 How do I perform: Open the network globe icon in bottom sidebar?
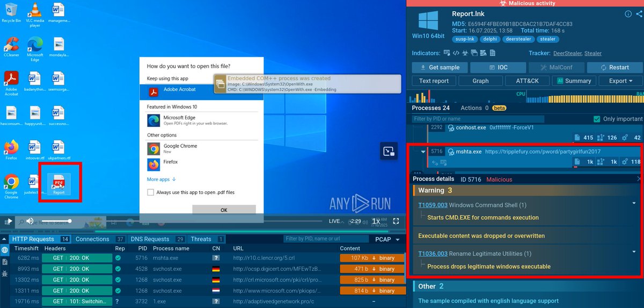pyautogui.click(x=5, y=250)
